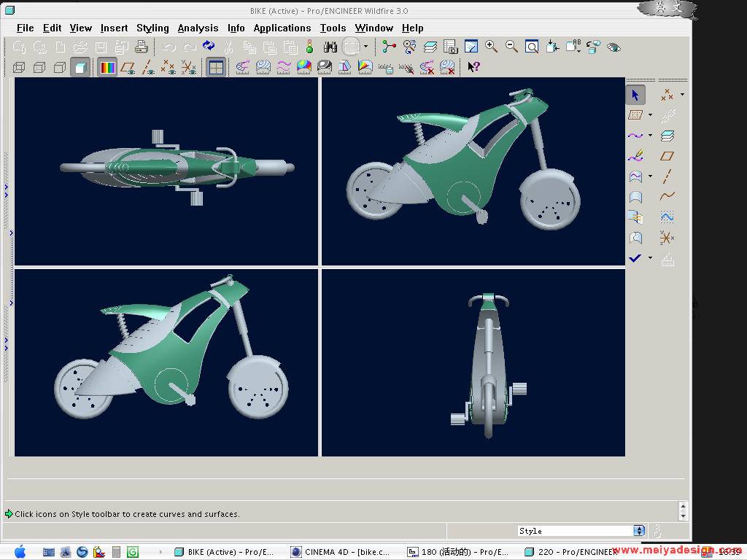
Task: Click the Regenerate model icon
Action: point(209,46)
